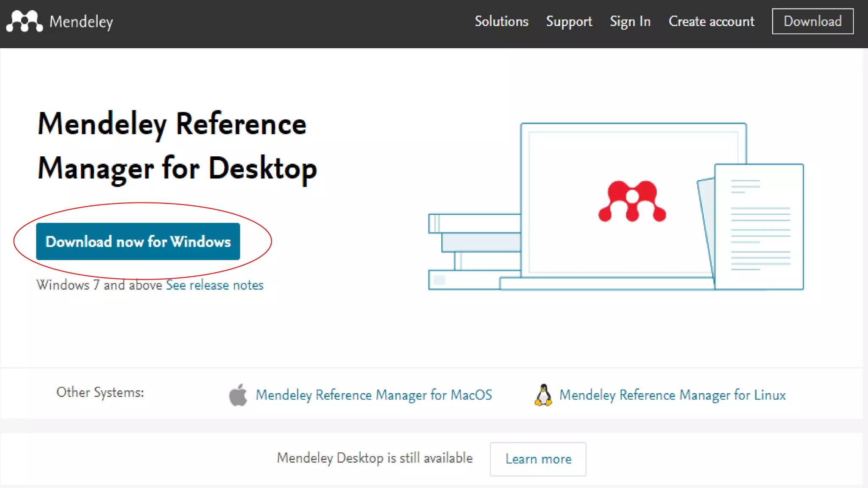Click Learn more about Mendeley Desktop
The image size is (868, 488).
(x=538, y=459)
